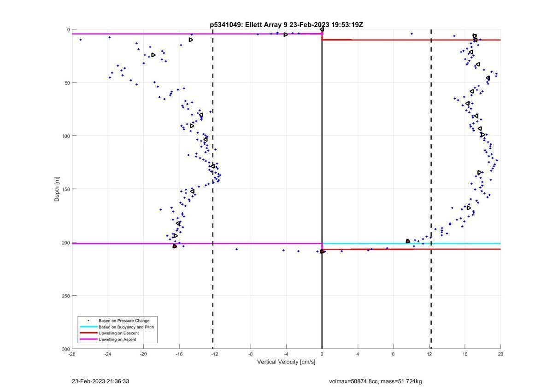Click the '4' velocity axis tick label

[358, 354]
